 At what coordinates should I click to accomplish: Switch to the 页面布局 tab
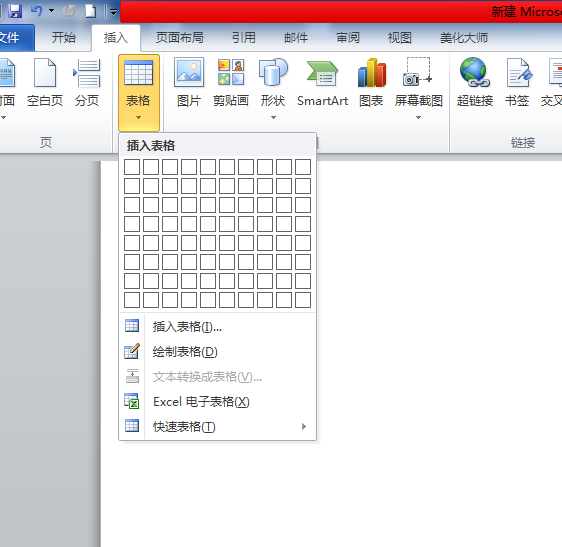click(180, 37)
